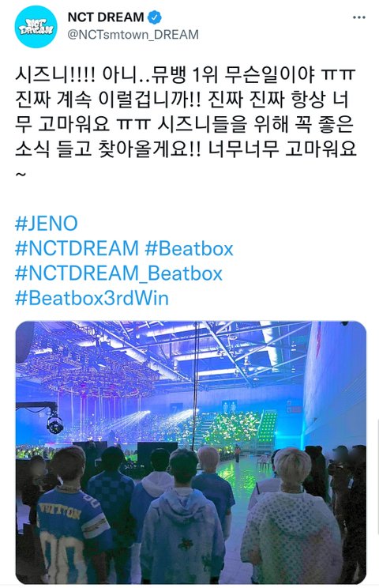Click the tilde at the tweet's end

point(21,175)
